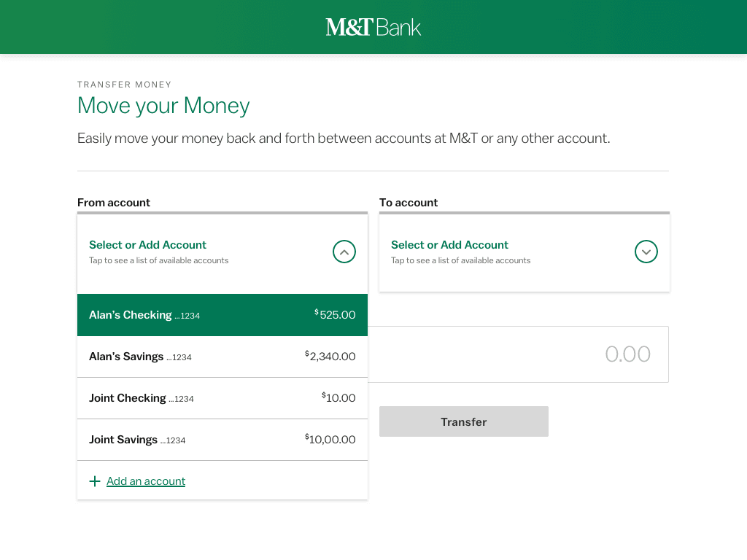Click the From account label
747x560 pixels.
tap(113, 203)
